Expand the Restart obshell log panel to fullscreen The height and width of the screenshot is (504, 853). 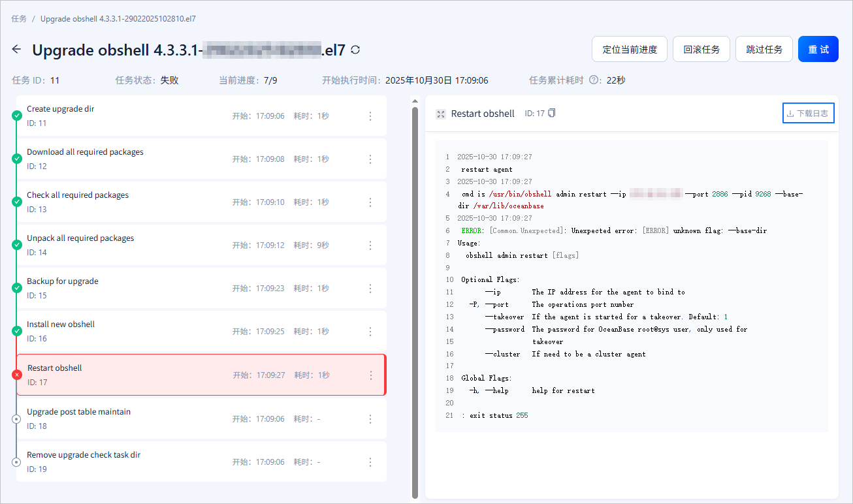pyautogui.click(x=440, y=114)
